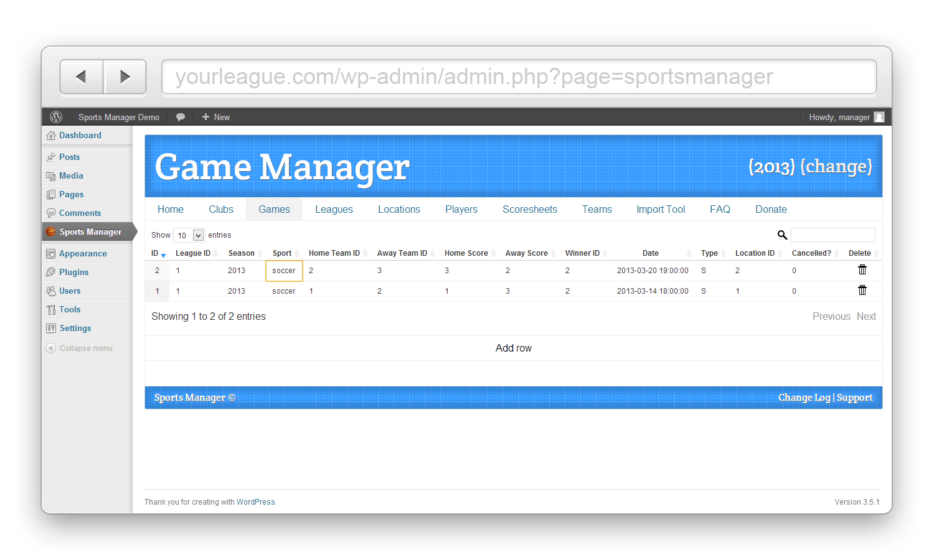The width and height of the screenshot is (934, 560).
Task: Click (change) season link in header
Action: 836,166
